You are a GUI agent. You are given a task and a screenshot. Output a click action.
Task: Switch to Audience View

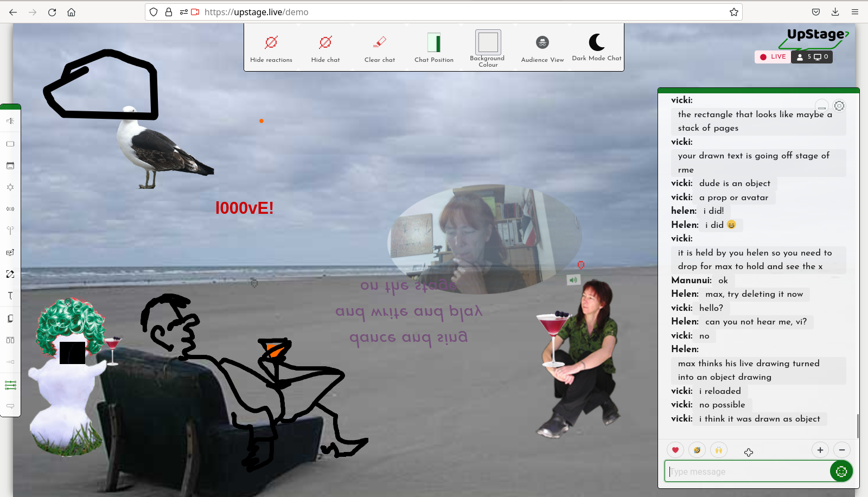pos(542,42)
